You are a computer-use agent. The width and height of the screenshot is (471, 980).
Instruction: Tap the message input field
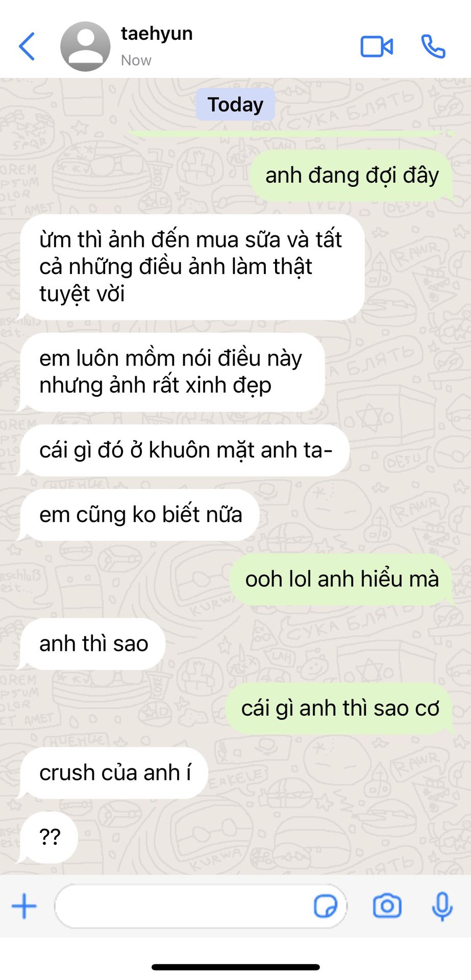(201, 906)
